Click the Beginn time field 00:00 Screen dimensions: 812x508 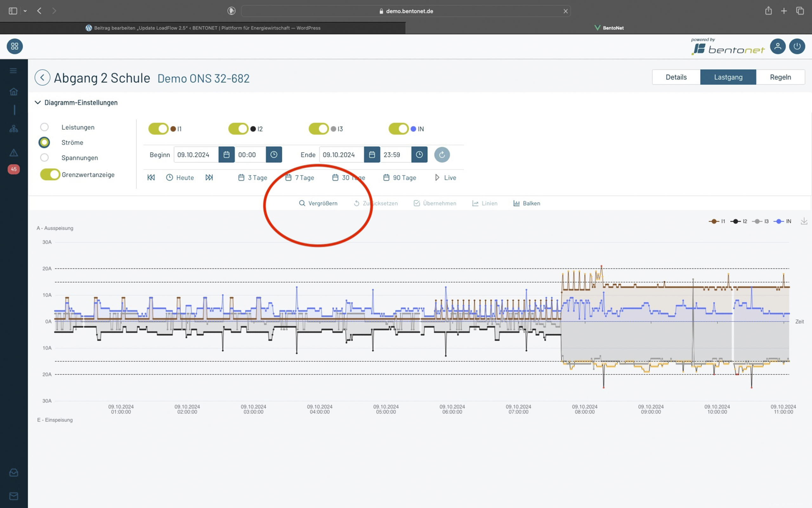pos(250,155)
